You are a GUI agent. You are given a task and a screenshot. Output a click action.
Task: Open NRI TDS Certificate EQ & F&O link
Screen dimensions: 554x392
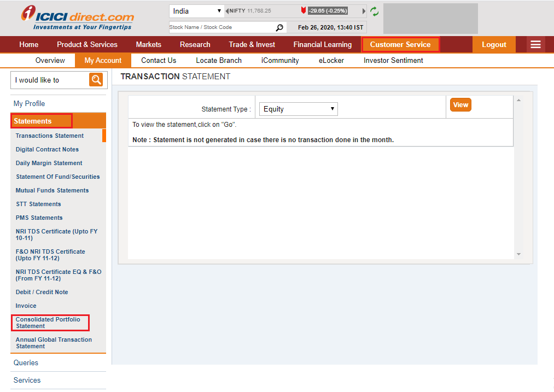pyautogui.click(x=59, y=275)
